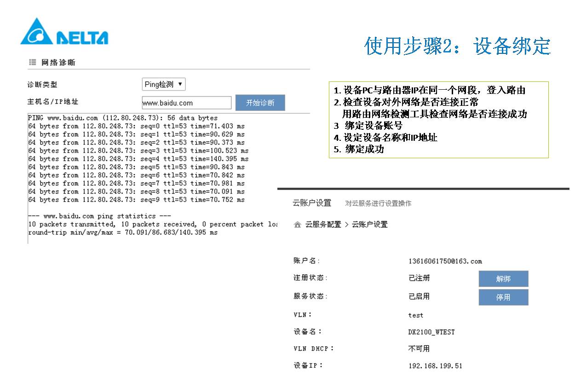Click the 网络诊断 section title
This screenshot has width=575, height=392.
(58, 62)
